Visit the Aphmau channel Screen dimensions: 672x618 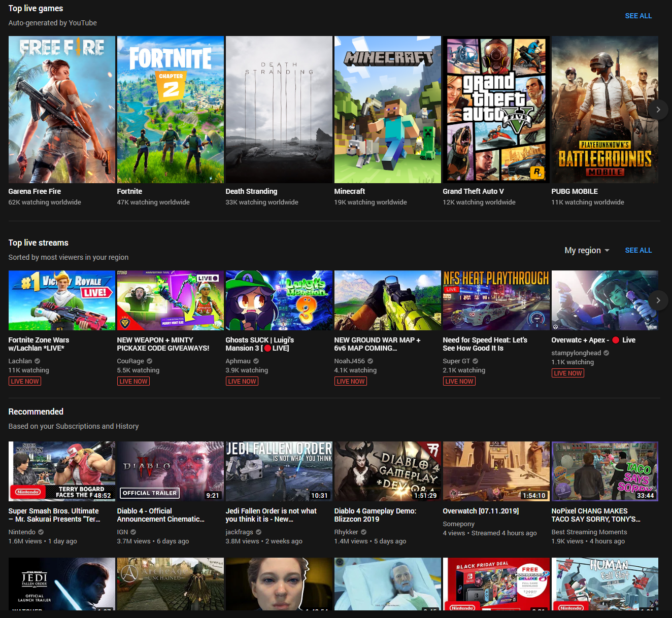(x=238, y=361)
